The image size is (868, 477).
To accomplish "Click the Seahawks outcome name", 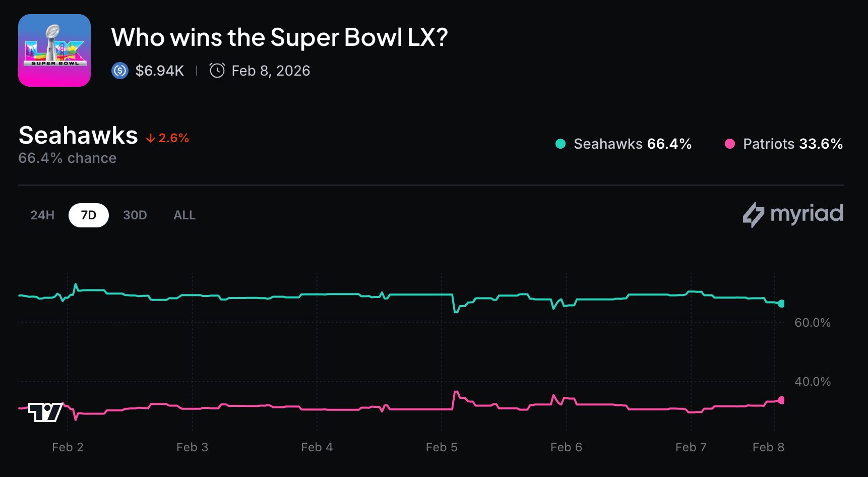I will pos(78,135).
